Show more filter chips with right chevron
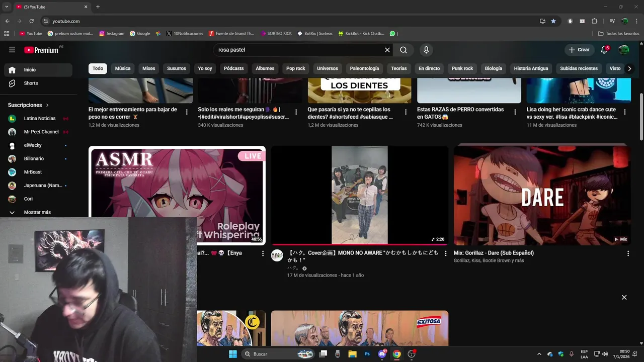 [629, 68]
